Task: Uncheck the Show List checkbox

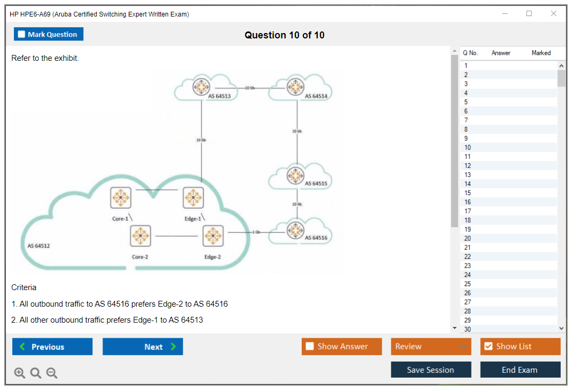Action: click(x=488, y=347)
